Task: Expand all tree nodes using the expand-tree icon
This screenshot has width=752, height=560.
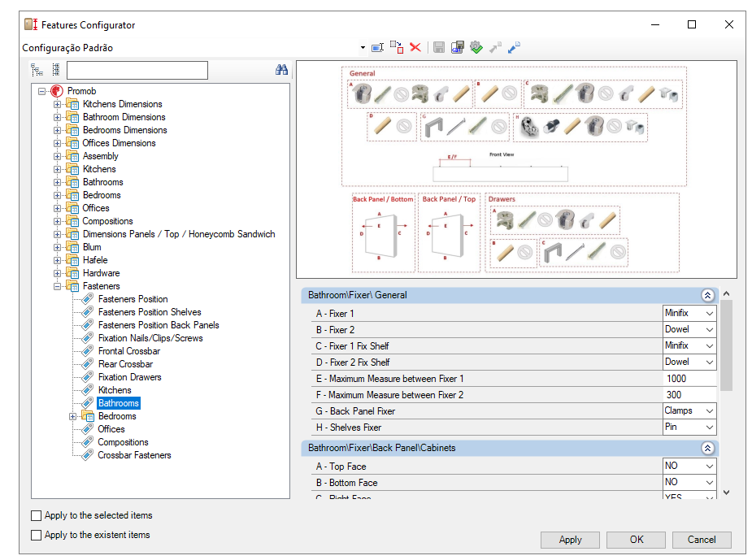Action: coord(56,70)
